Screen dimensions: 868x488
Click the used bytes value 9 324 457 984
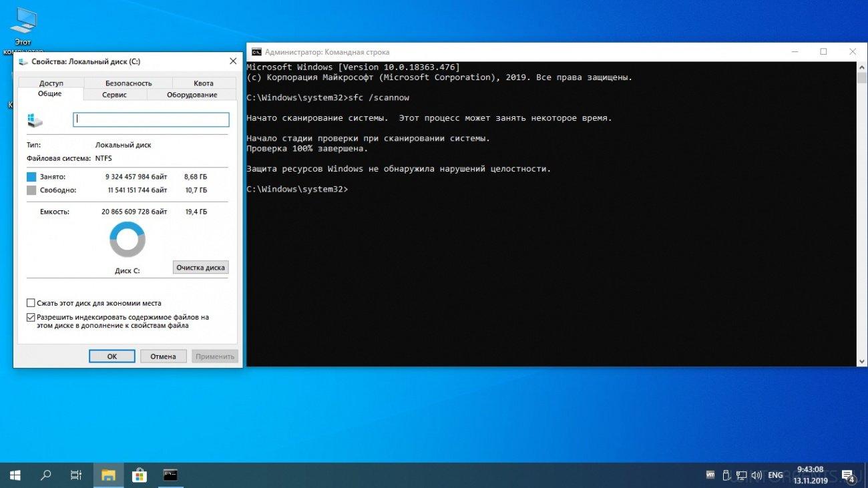(136, 177)
